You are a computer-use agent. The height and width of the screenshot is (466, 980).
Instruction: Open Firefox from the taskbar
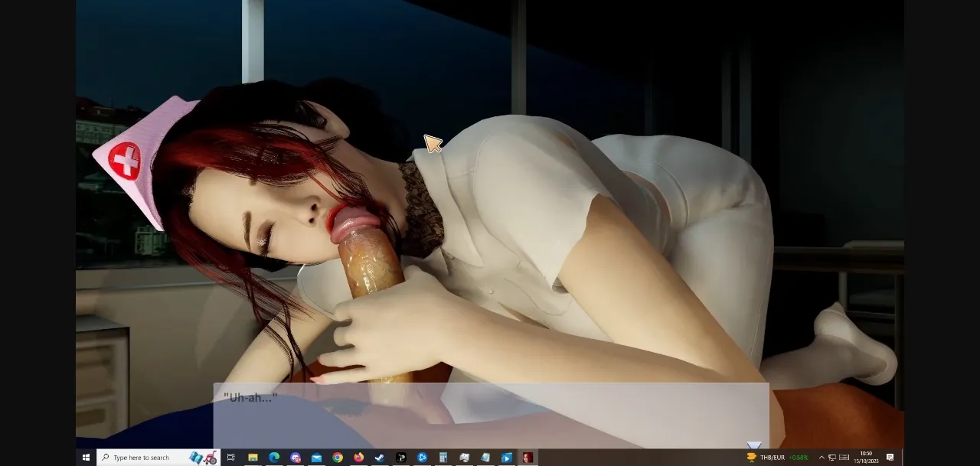[x=357, y=457]
